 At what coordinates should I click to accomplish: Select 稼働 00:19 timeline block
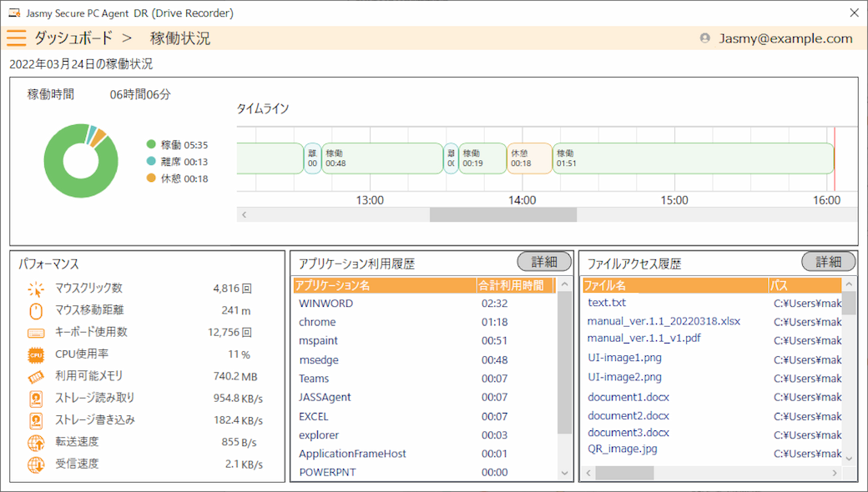coord(482,158)
